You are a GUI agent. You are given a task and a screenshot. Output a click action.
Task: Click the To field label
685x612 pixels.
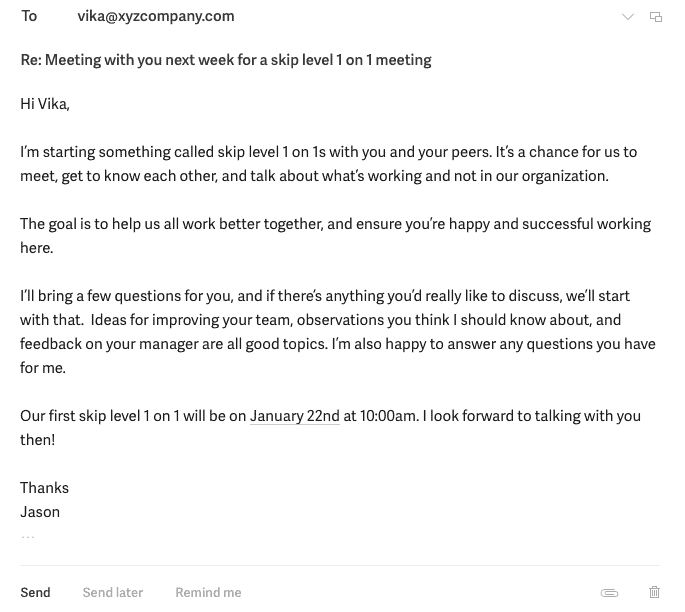point(29,16)
